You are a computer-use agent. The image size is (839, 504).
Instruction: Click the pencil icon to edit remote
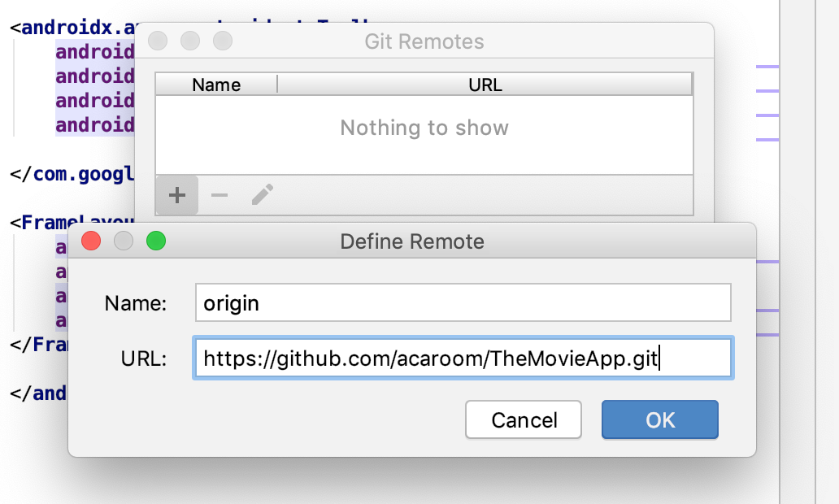tap(262, 195)
